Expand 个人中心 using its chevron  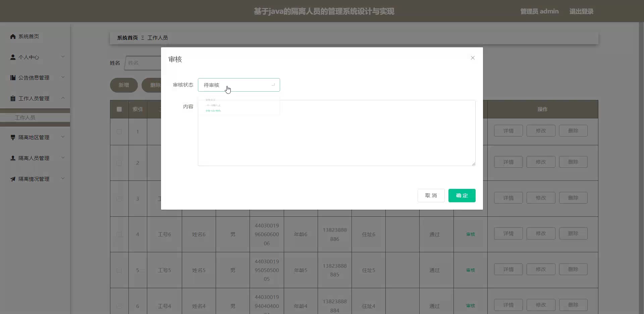pyautogui.click(x=63, y=57)
